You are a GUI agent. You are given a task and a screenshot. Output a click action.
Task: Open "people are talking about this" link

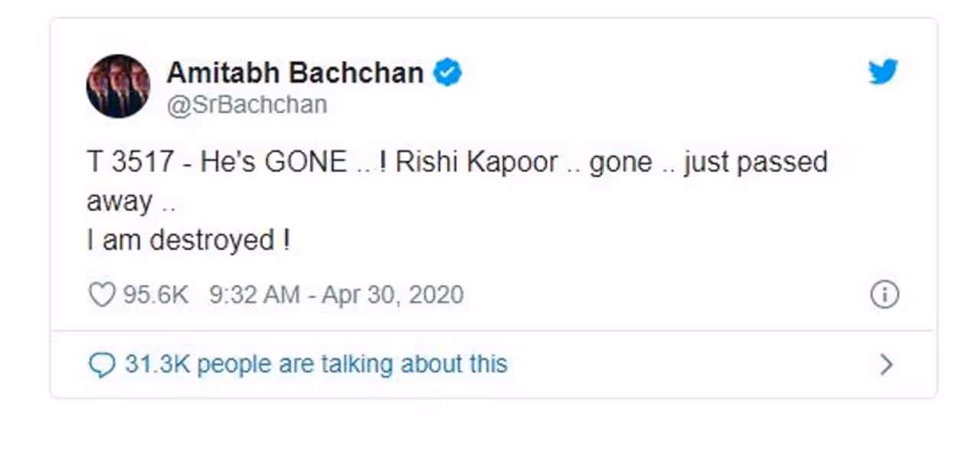(352, 365)
